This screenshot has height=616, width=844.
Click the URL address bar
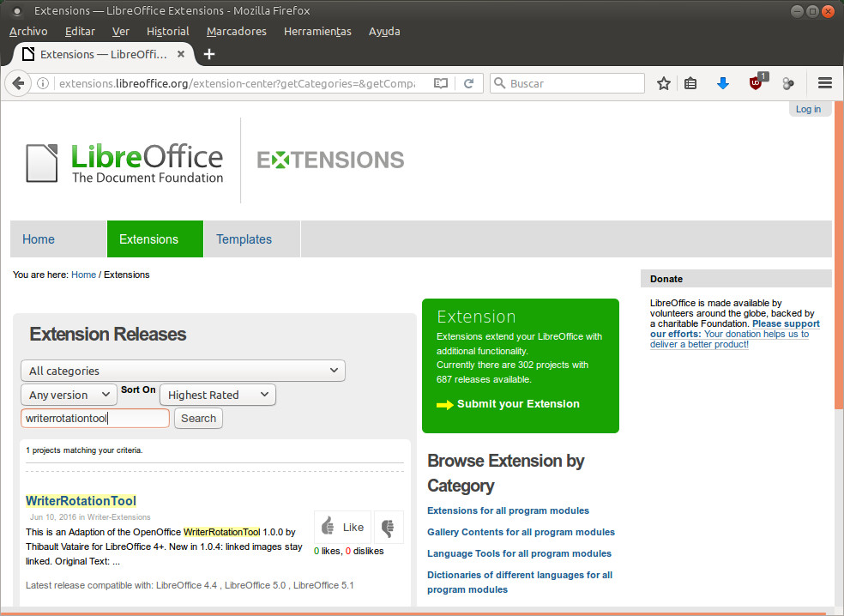coord(237,83)
